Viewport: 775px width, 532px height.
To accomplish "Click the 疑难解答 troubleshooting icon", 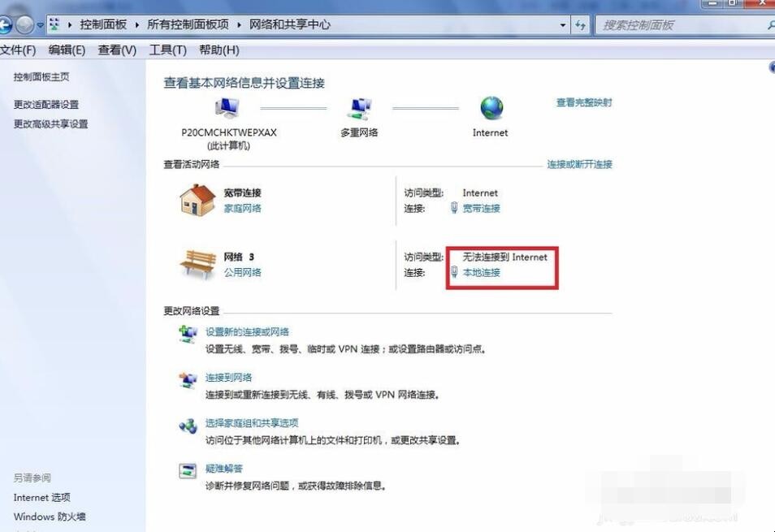I will click(x=188, y=469).
